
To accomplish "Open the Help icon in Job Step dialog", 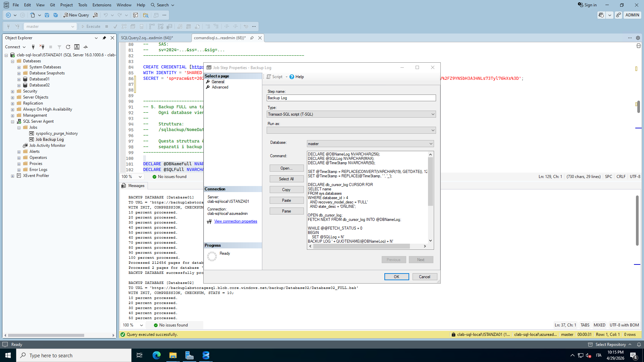I will [292, 77].
